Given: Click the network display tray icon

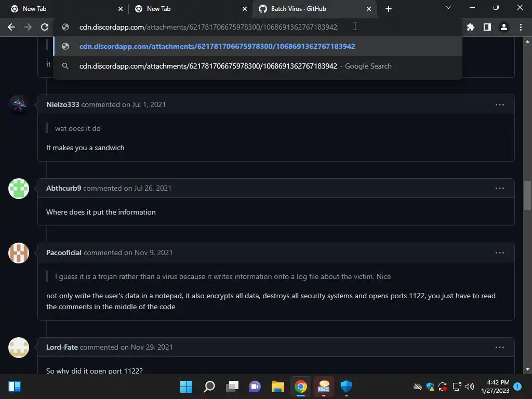Looking at the screenshot, I should [457, 387].
